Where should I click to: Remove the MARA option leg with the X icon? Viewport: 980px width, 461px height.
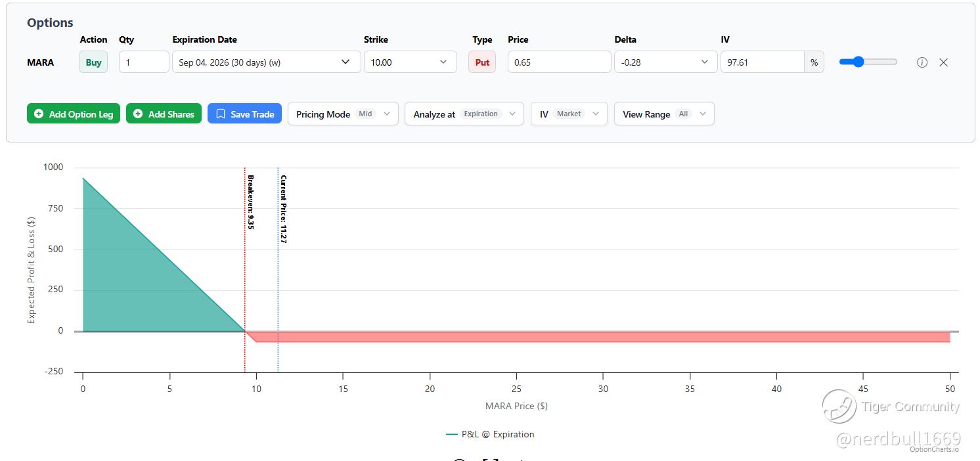(x=944, y=62)
